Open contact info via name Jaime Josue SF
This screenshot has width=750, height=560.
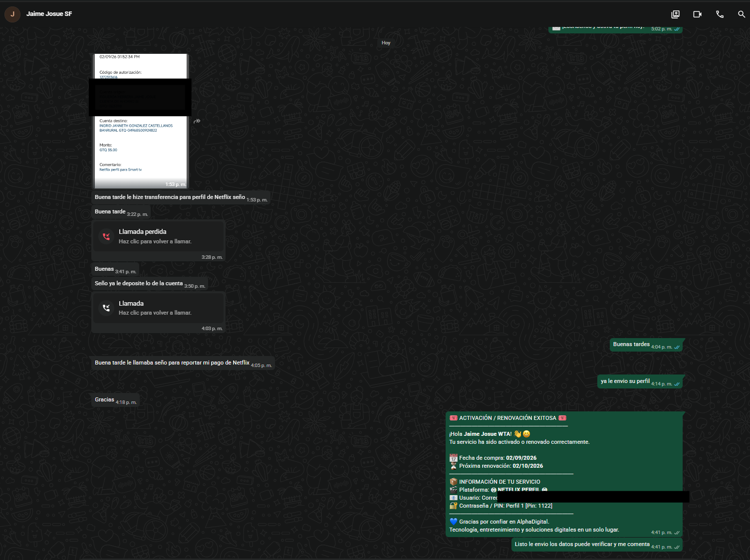point(49,14)
